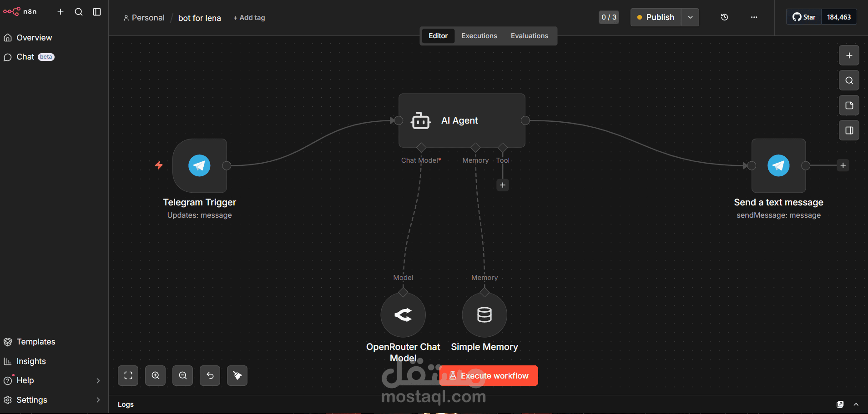Add a sticky note to the canvas
This screenshot has width=868, height=414.
pos(849,105)
